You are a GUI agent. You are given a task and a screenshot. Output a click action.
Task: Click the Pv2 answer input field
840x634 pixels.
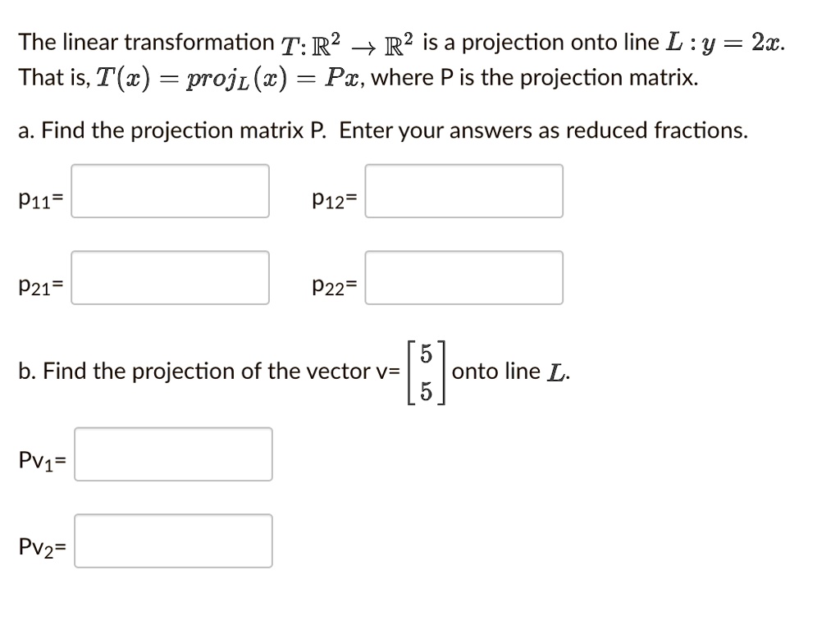click(x=173, y=540)
